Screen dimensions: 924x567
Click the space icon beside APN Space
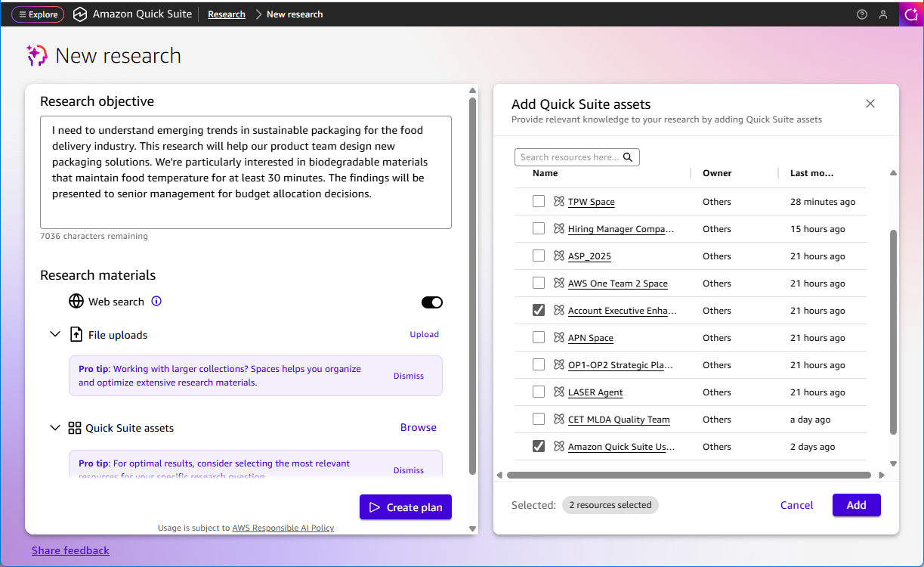tap(559, 337)
